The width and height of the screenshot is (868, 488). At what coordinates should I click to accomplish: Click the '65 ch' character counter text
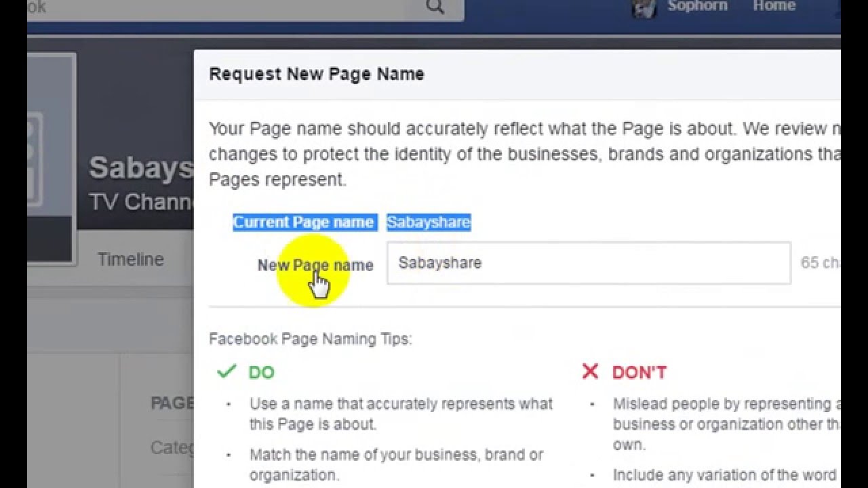coord(821,263)
